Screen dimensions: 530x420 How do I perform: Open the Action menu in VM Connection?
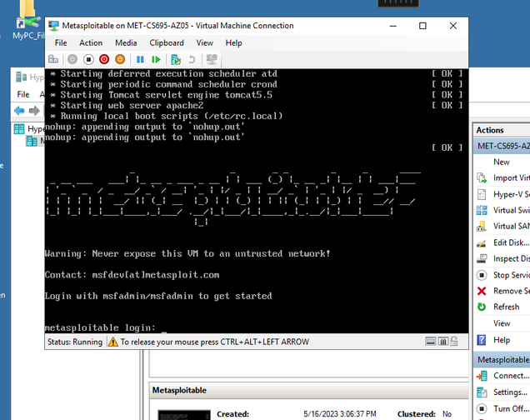[x=91, y=42]
